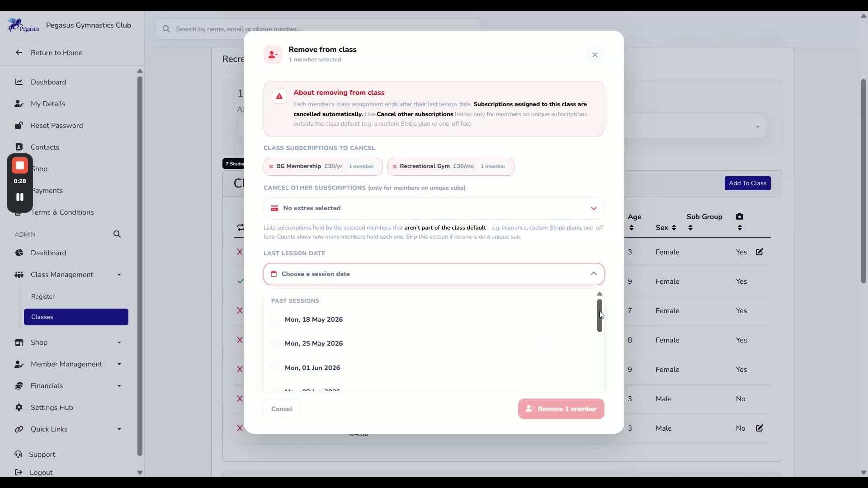868x488 pixels.
Task: Click the admin search magnifier icon
Action: pos(117,234)
